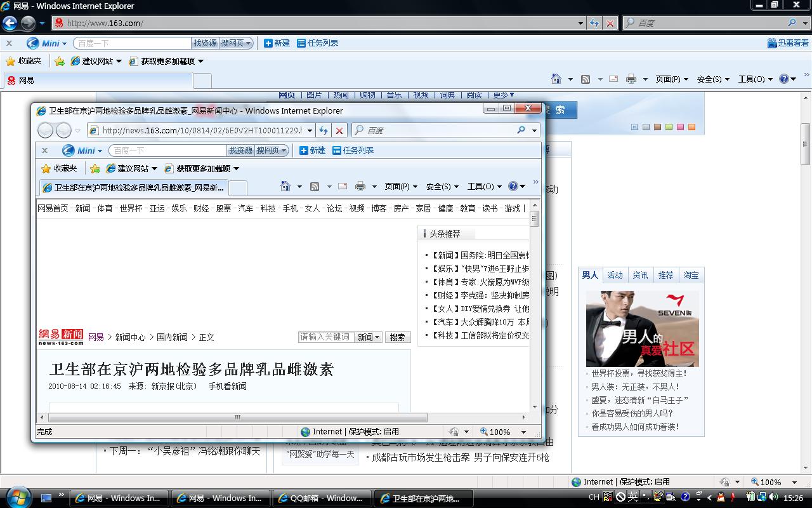The width and height of the screenshot is (812, 508).
Task: Click the Refresh icon beside the news.163.com address
Action: click(324, 130)
